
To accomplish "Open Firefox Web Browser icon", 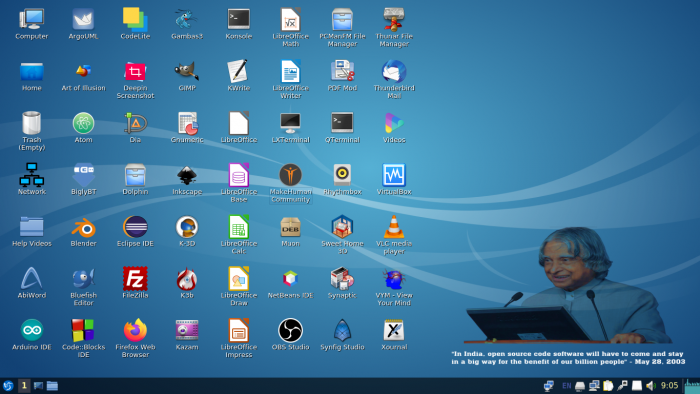I will click(135, 330).
